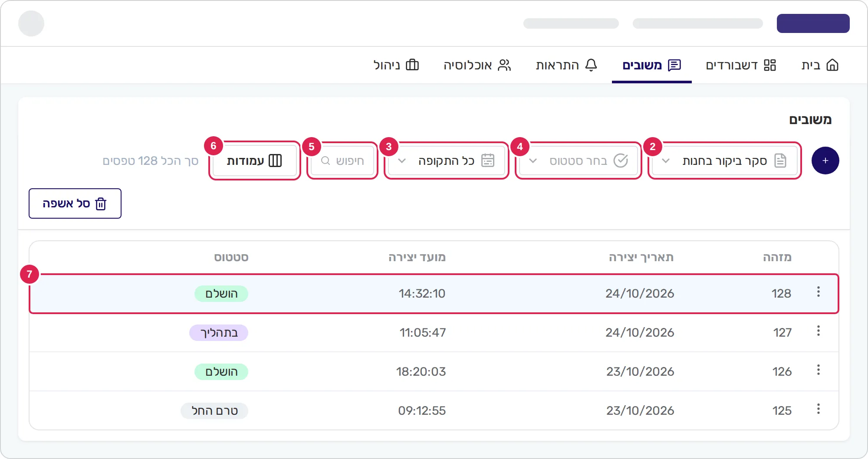Click the dark purple header button
This screenshot has width=868, height=459.
[x=813, y=23]
